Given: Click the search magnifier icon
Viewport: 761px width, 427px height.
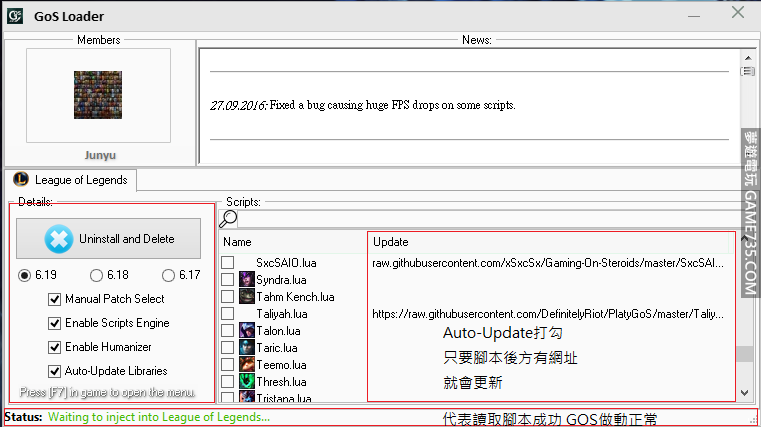Looking at the screenshot, I should [228, 219].
